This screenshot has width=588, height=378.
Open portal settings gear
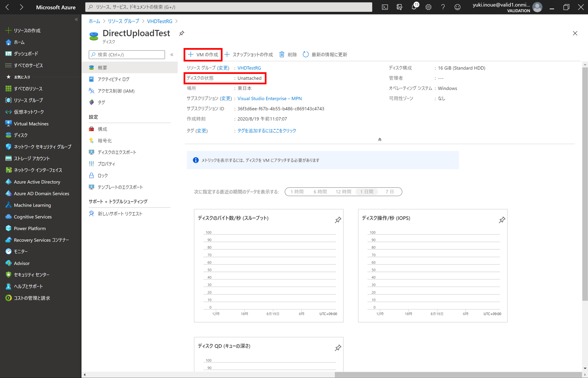[429, 7]
